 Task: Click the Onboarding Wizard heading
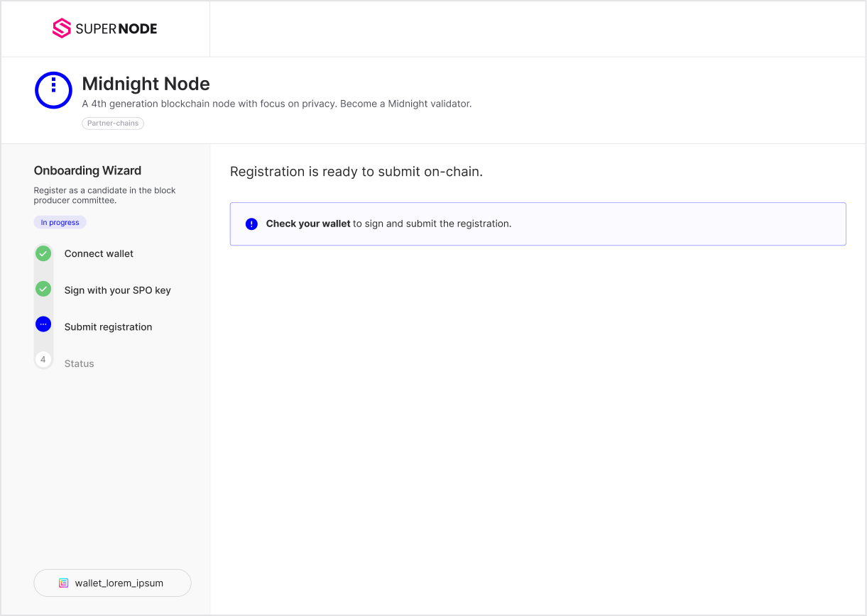click(87, 170)
